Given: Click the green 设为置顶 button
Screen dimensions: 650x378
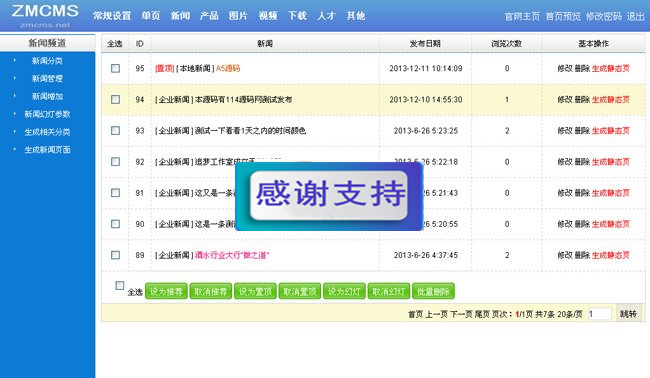Looking at the screenshot, I should 255,291.
